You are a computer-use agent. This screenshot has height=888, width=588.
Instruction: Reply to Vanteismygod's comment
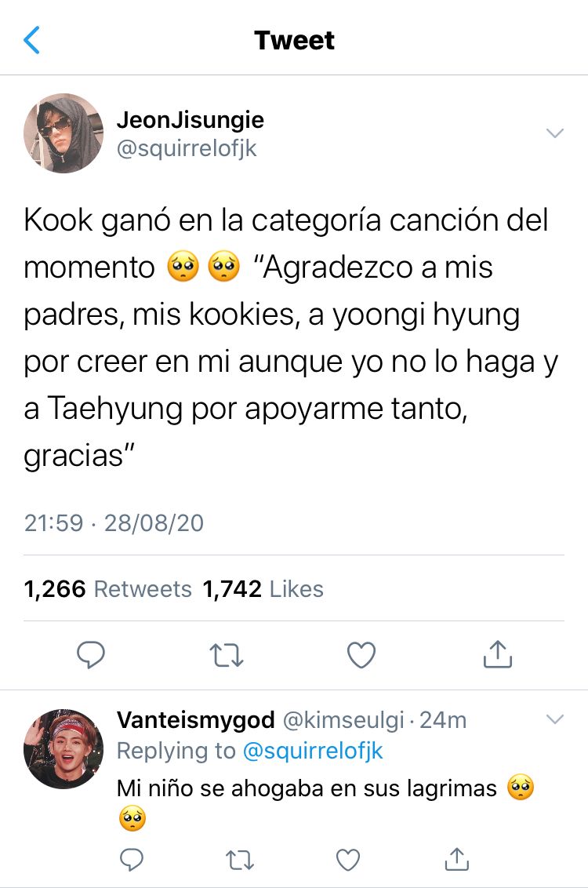pos(132,859)
